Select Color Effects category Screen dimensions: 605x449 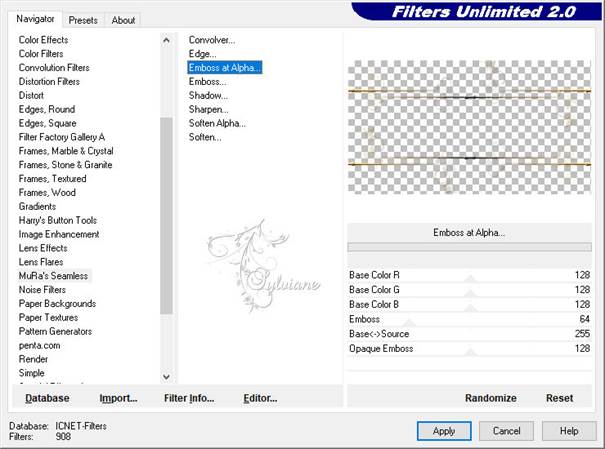pos(43,40)
